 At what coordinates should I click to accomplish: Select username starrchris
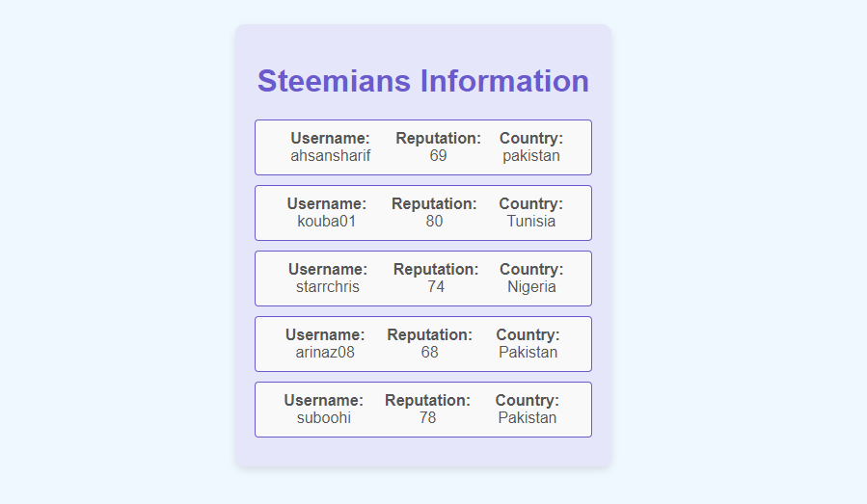(328, 287)
